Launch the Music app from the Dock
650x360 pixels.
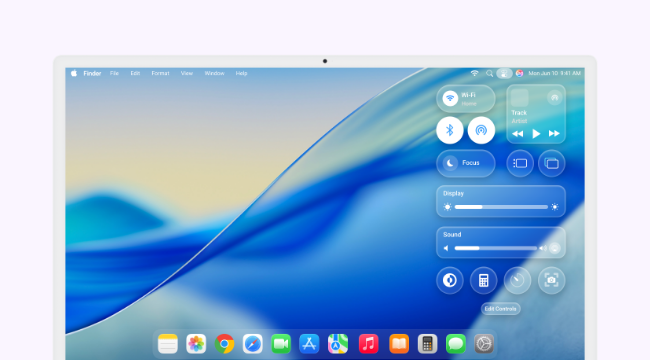tap(368, 344)
